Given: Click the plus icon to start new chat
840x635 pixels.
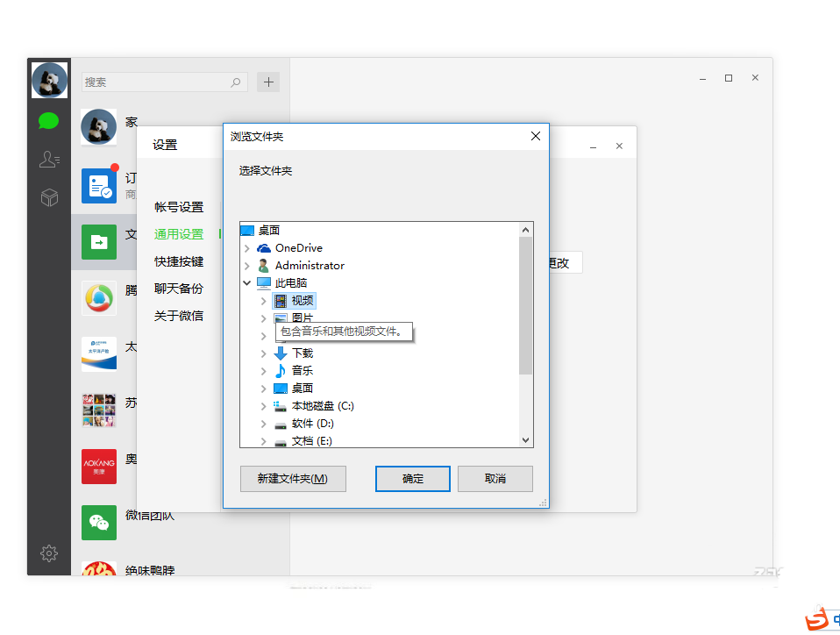Looking at the screenshot, I should click(268, 81).
